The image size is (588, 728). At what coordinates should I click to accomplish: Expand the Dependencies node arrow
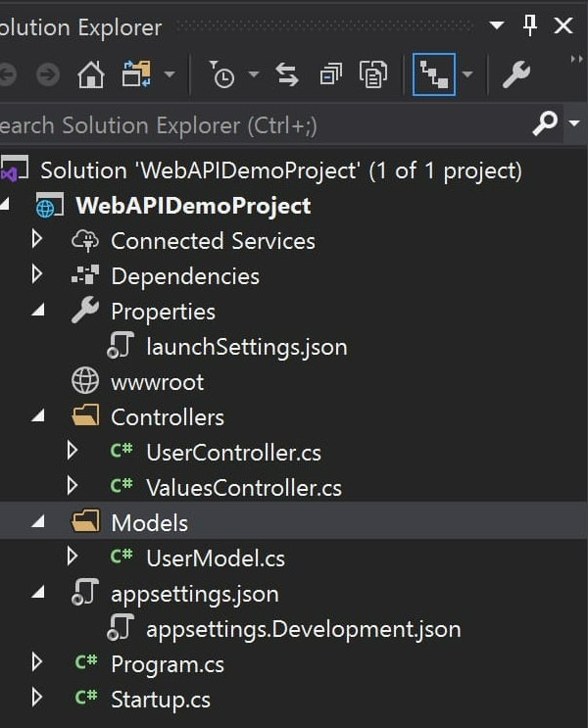(37, 275)
